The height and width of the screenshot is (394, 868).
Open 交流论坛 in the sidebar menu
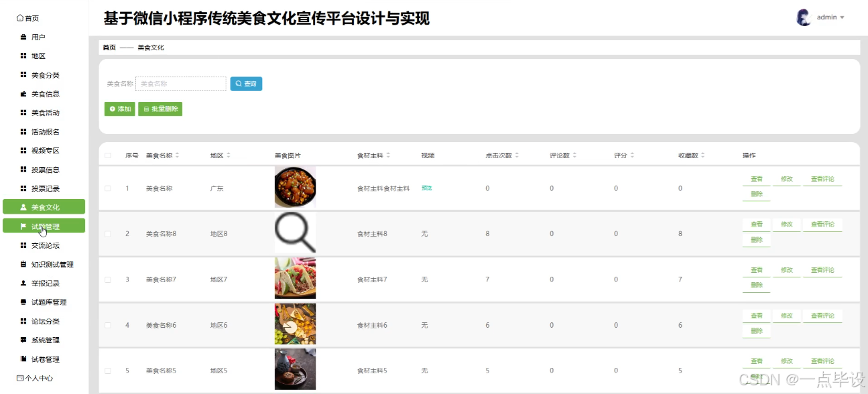pyautogui.click(x=44, y=245)
